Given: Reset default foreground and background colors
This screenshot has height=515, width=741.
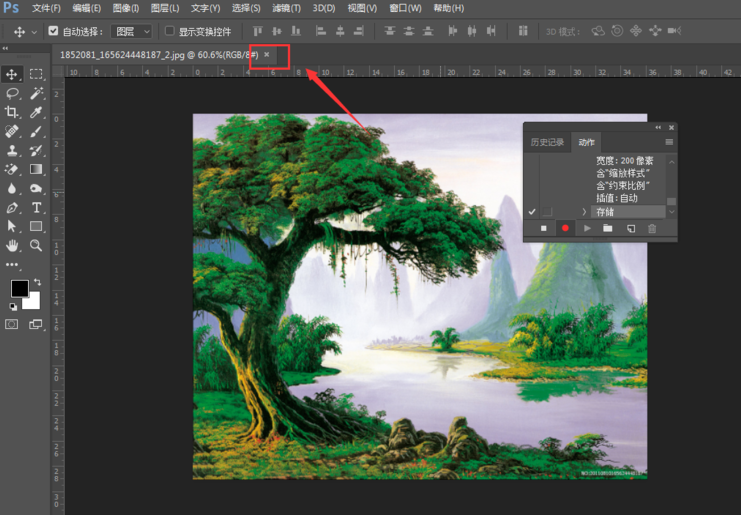Looking at the screenshot, I should point(13,307).
